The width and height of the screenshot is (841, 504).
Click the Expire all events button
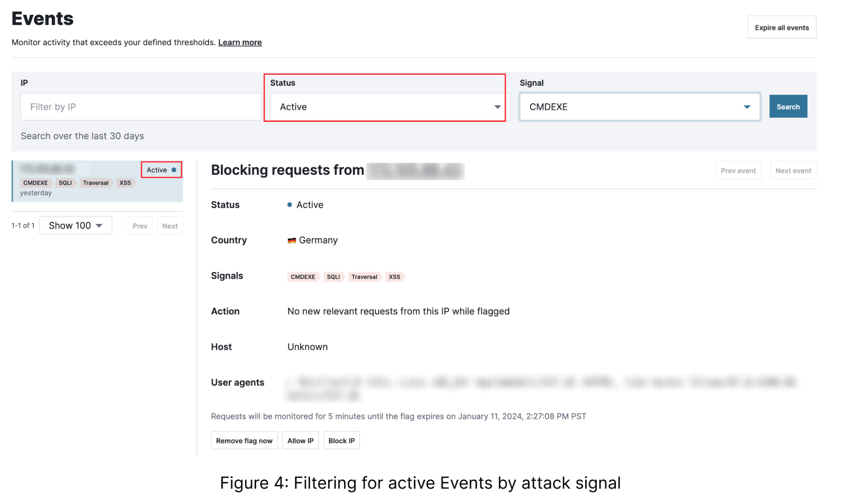[x=781, y=27]
